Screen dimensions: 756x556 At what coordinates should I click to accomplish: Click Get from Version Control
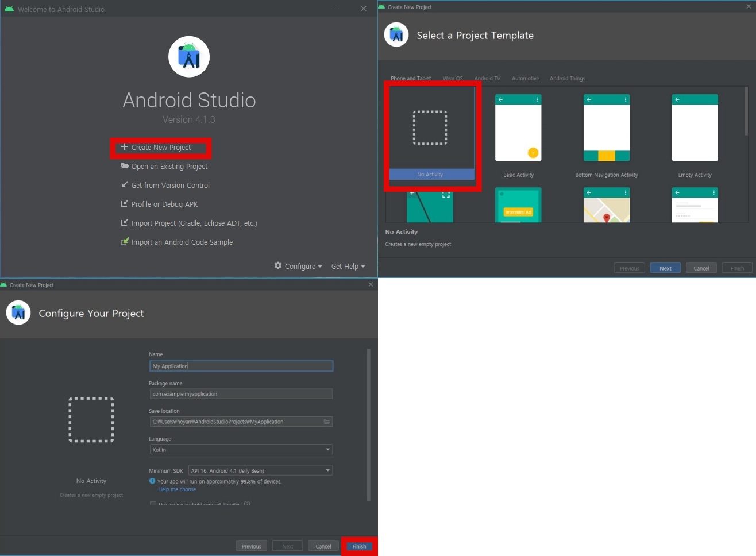click(x=170, y=186)
